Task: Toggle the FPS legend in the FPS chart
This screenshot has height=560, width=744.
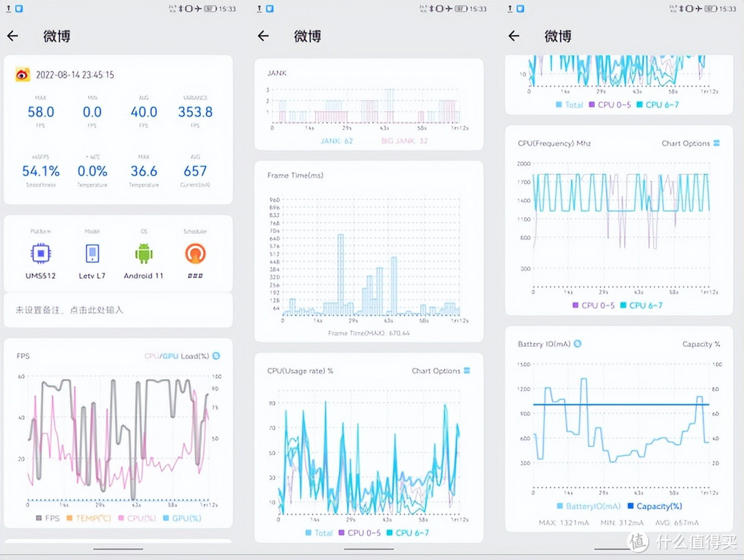Action: point(48,518)
